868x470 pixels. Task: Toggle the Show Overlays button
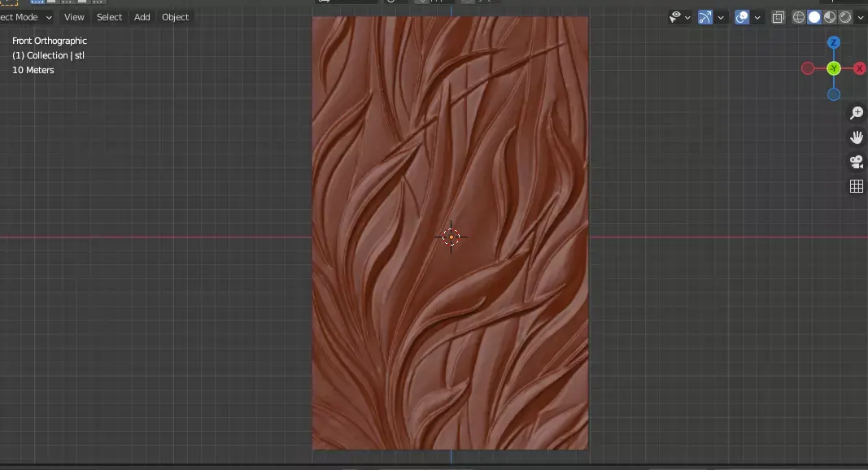742,17
